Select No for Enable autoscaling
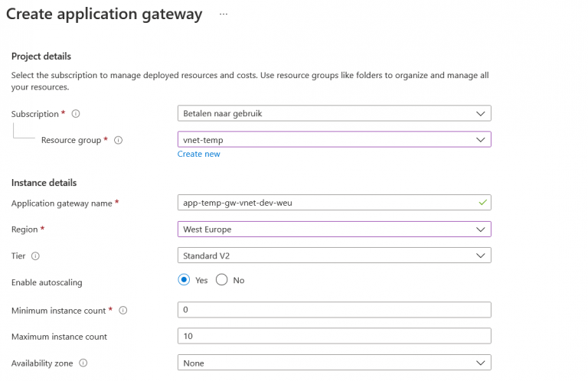This screenshot has width=588, height=381. click(x=222, y=280)
